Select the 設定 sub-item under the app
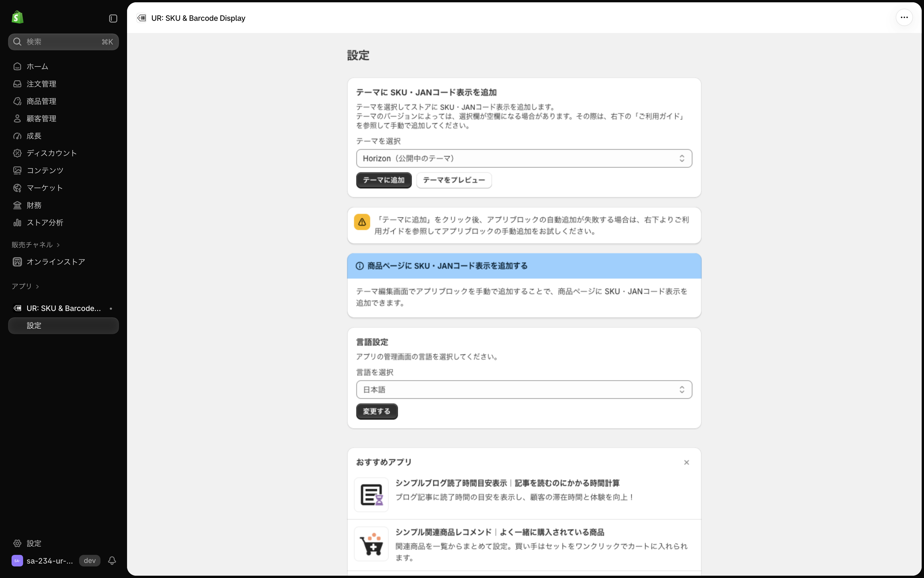Image resolution: width=924 pixels, height=578 pixels. pyautogui.click(x=64, y=326)
